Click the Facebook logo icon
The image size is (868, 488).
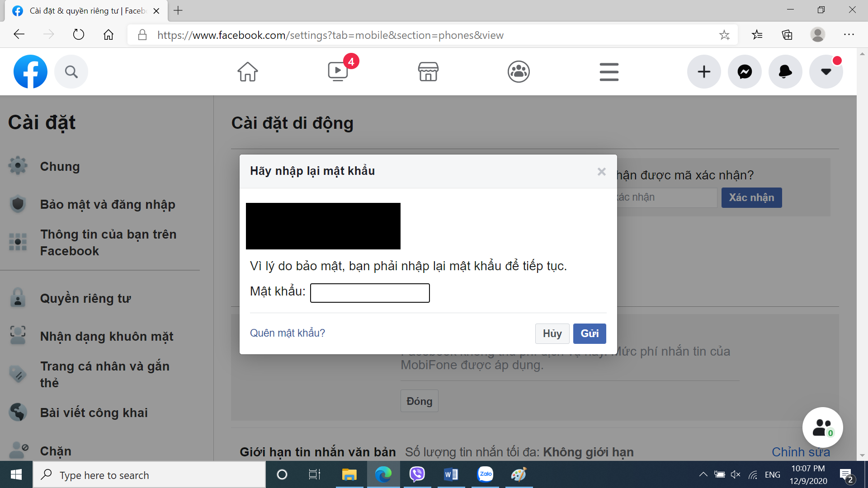tap(30, 71)
